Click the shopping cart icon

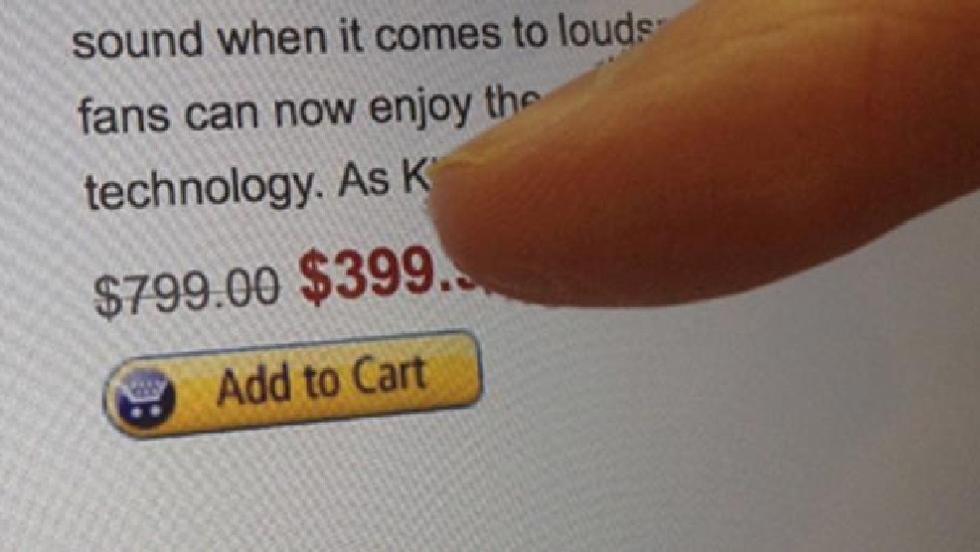point(144,398)
